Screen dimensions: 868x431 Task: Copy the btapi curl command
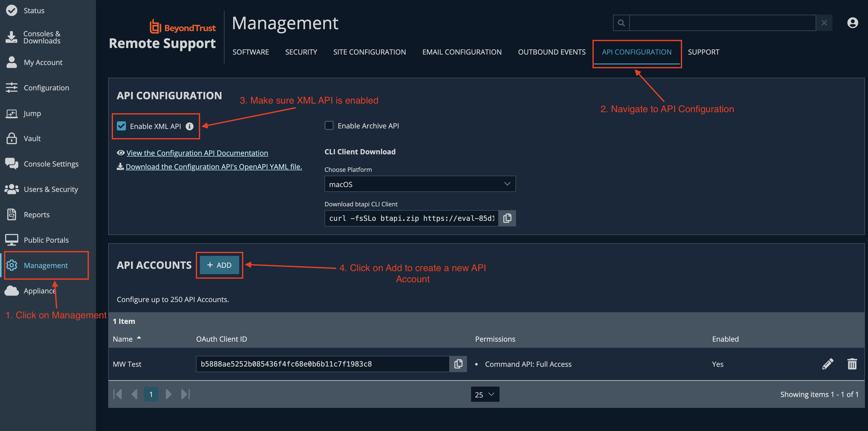coord(507,218)
